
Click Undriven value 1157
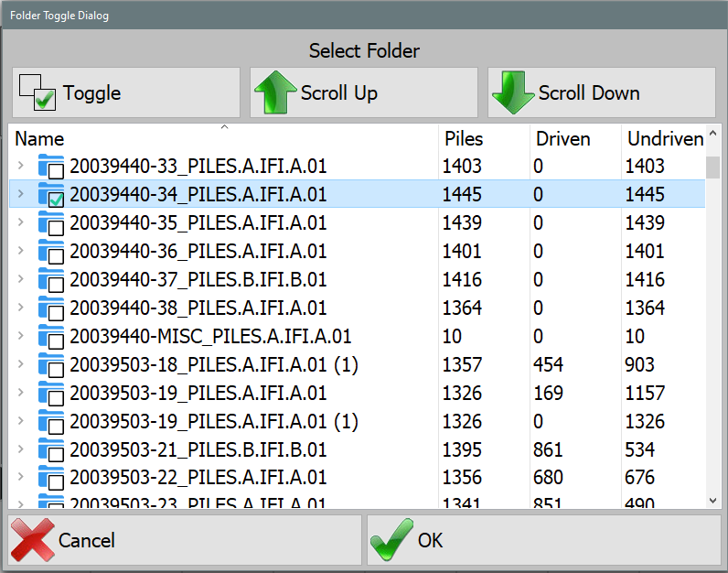(645, 394)
